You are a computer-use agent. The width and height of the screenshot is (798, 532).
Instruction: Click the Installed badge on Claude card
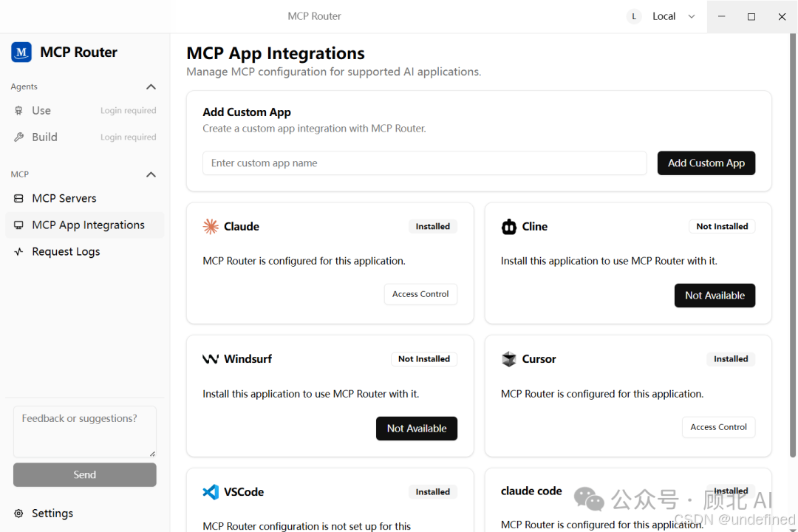[x=432, y=227]
